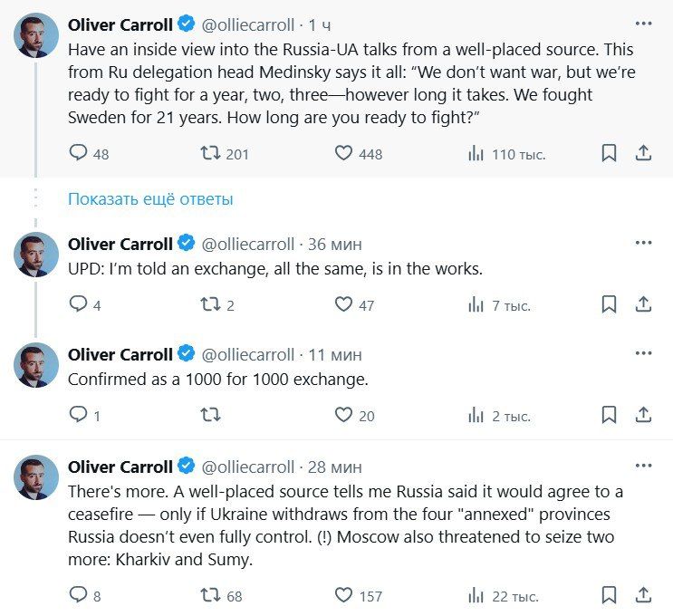Reply to the Medinsky quote tweet
The width and height of the screenshot is (673, 616).
tap(80, 154)
